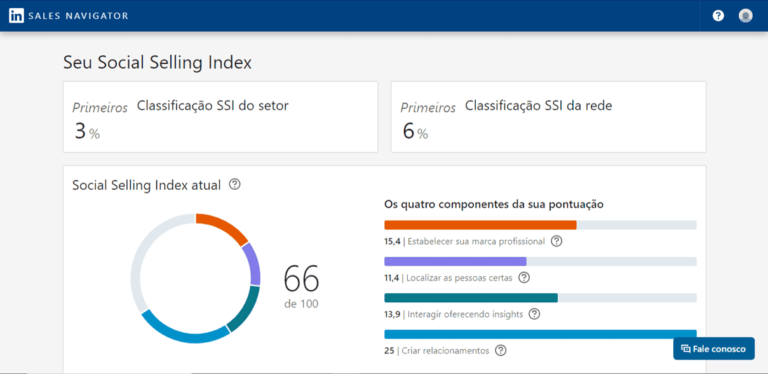Click 'Criar relacionamentos' label
Screen dimensions: 768x374
[446, 351]
